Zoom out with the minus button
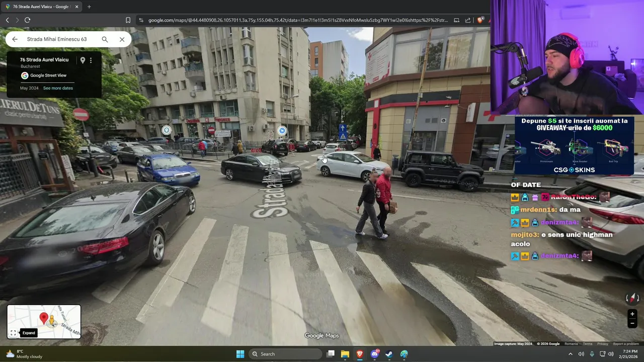Screen dimensions: 644x362 coord(632,323)
